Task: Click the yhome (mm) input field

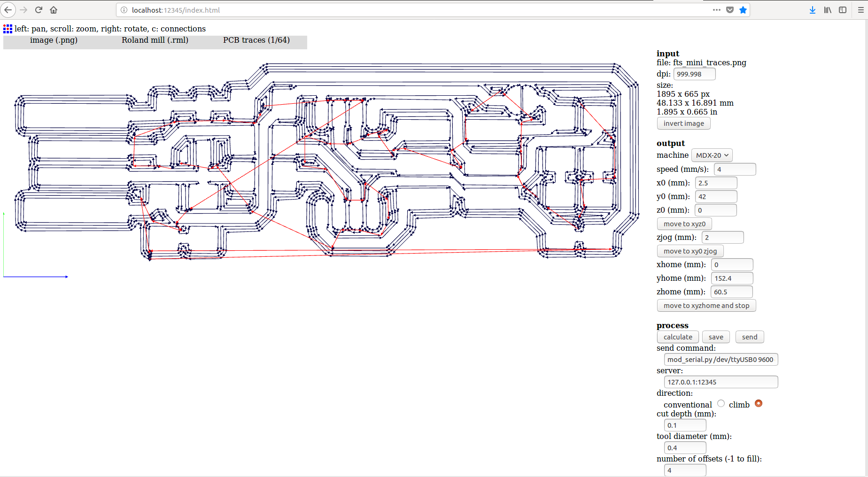Action: point(732,278)
